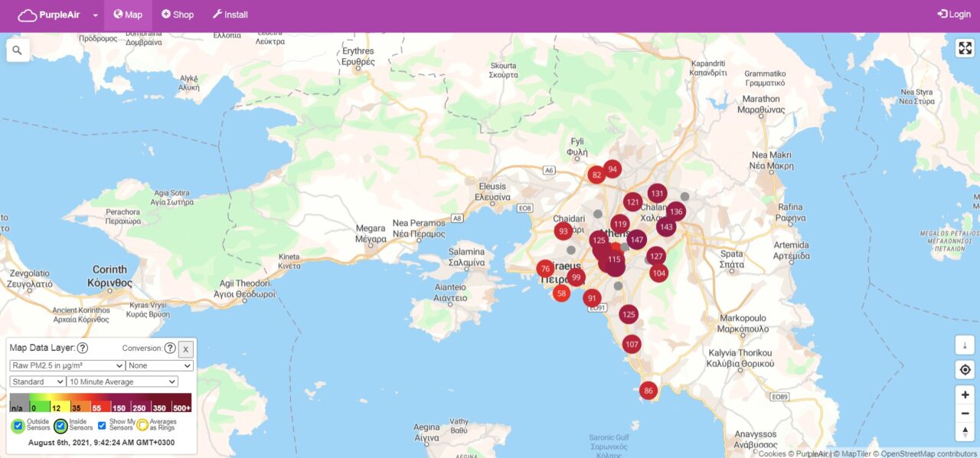Viewport: 980px width, 458px height.
Task: Click the map search magnifier icon
Action: click(x=17, y=51)
